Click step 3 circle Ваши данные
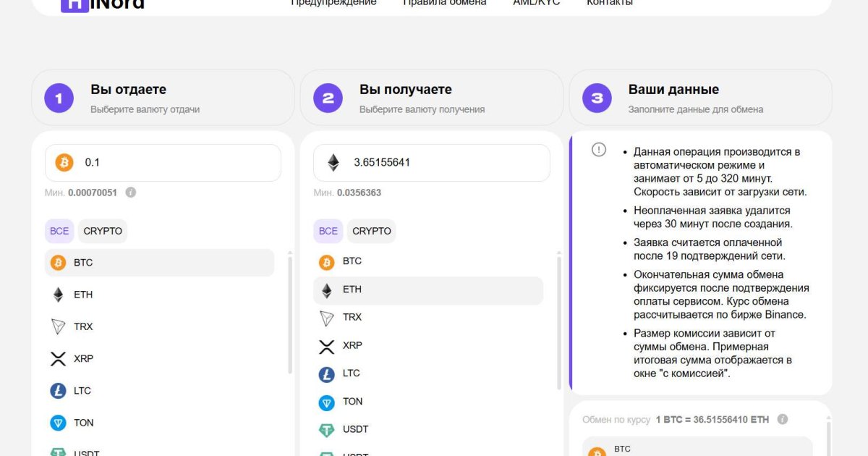The width and height of the screenshot is (868, 456). point(597,98)
